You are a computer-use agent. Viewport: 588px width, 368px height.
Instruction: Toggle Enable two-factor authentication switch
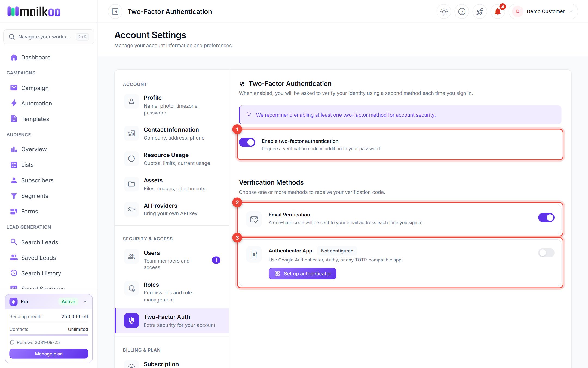click(247, 142)
